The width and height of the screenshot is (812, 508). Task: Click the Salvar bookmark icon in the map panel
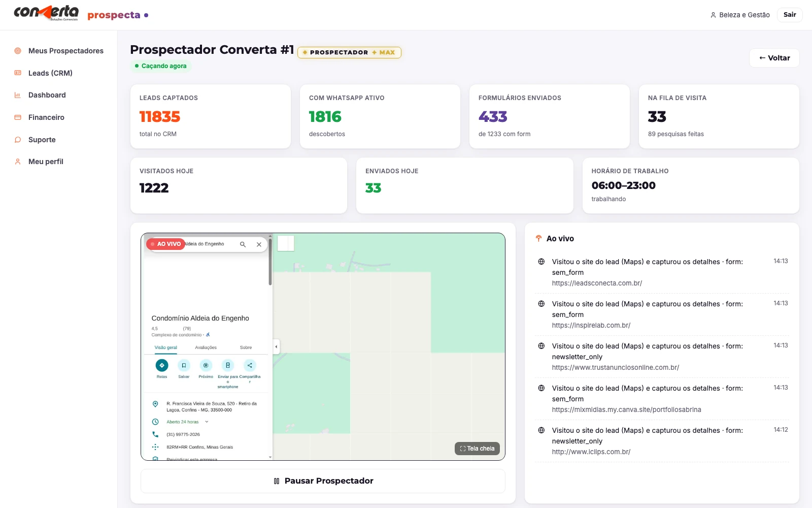184,365
